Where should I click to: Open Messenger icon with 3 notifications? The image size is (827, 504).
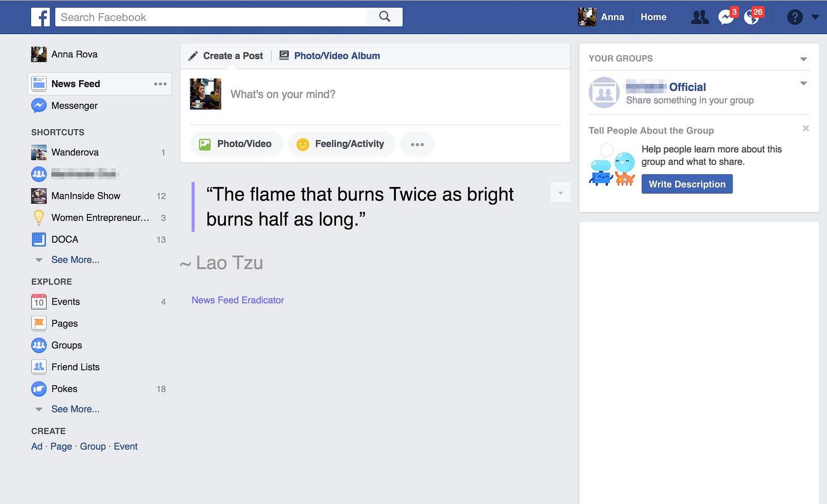pos(726,17)
